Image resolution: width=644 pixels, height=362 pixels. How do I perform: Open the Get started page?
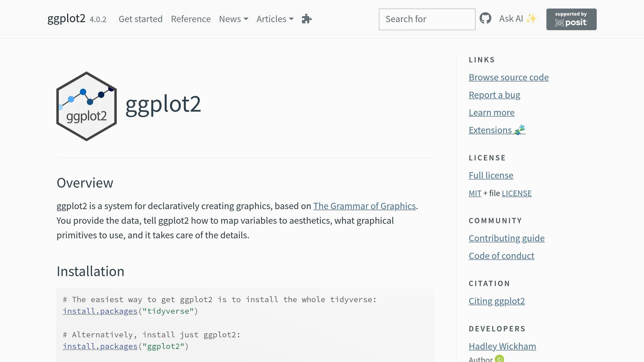click(140, 19)
